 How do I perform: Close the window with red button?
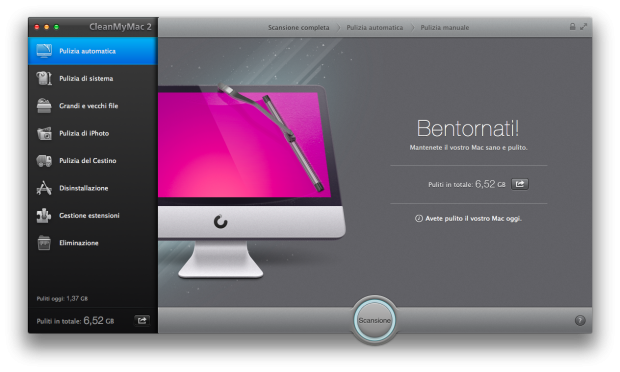click(37, 27)
